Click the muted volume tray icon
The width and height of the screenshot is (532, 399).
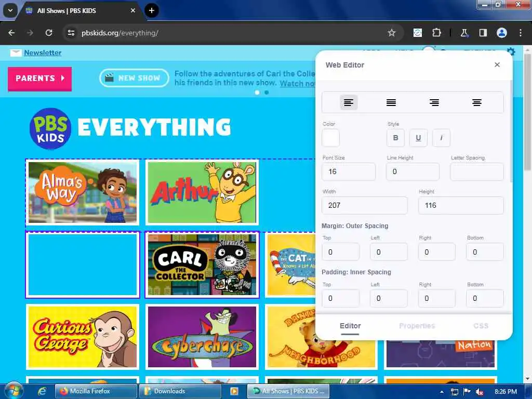pyautogui.click(x=480, y=392)
